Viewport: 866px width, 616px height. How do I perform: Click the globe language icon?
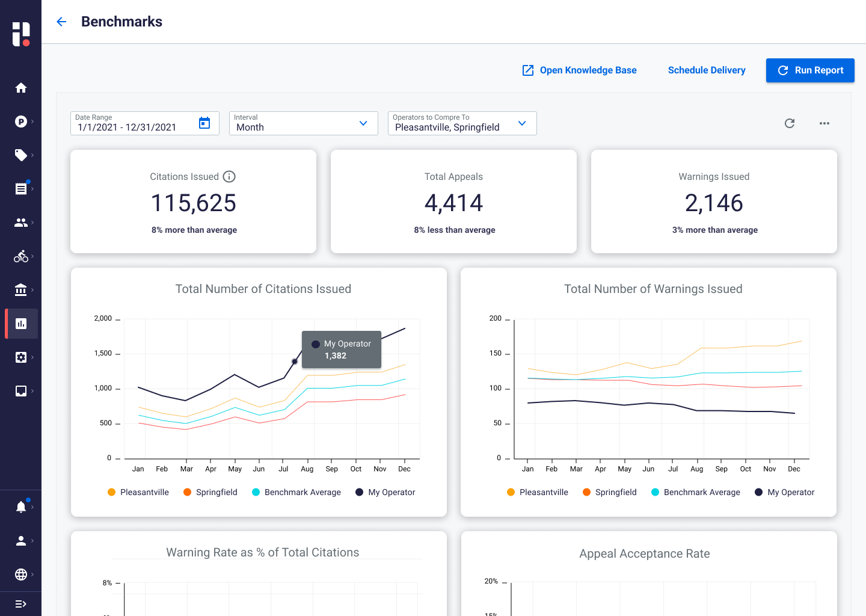point(21,574)
